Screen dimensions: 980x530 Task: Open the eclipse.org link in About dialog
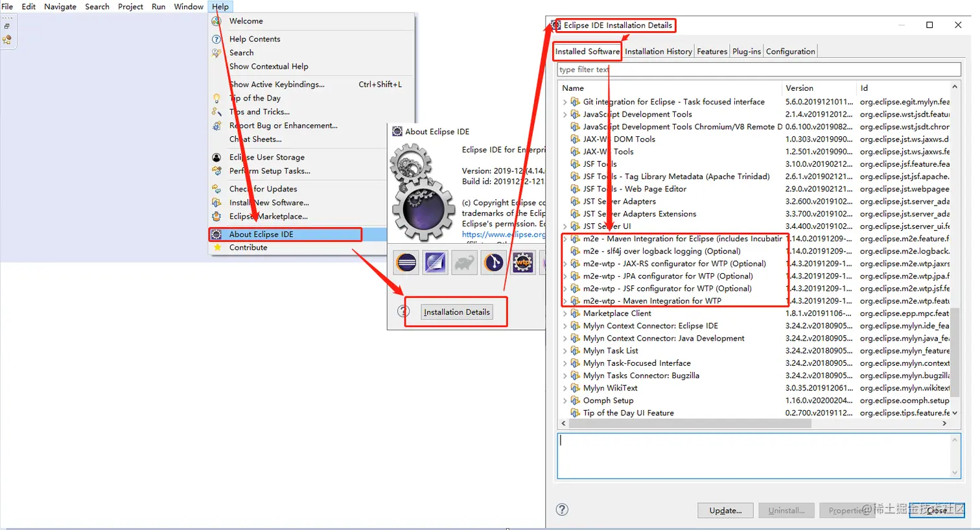pyautogui.click(x=504, y=234)
